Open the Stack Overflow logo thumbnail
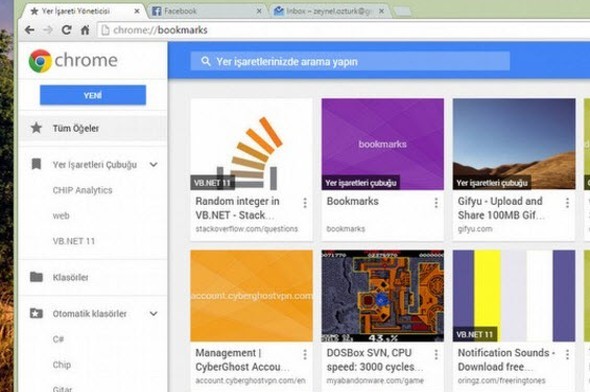Viewport: 590px width, 392px height. click(x=251, y=144)
